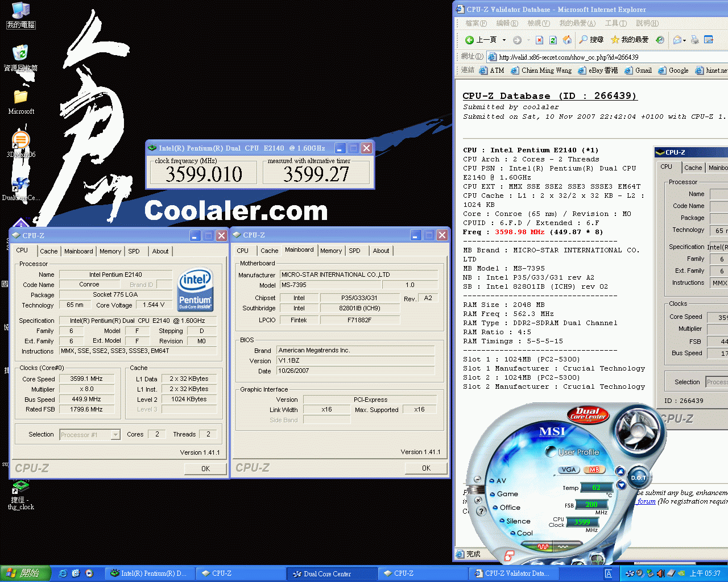
Task: Click the Windows Start (開始) button
Action: [x=25, y=573]
